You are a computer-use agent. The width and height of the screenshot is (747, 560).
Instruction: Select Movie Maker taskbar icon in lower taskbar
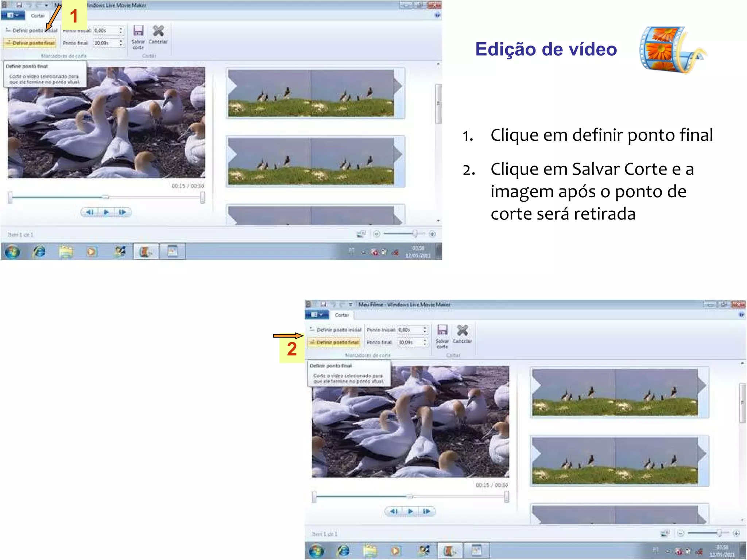pyautogui.click(x=450, y=551)
